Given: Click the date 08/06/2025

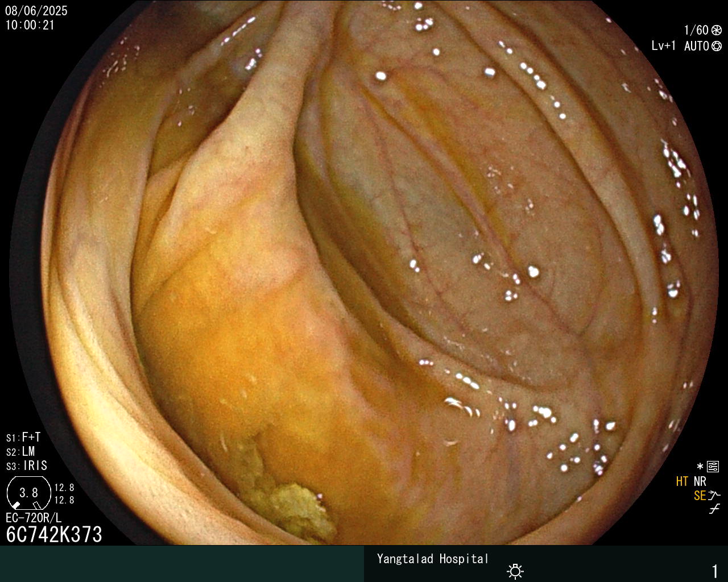Looking at the screenshot, I should click(36, 11).
